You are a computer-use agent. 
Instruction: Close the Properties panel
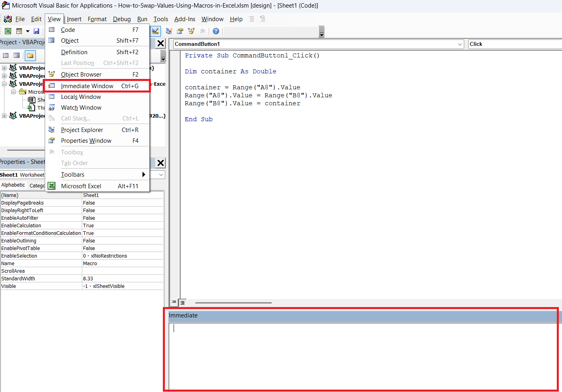click(x=160, y=163)
